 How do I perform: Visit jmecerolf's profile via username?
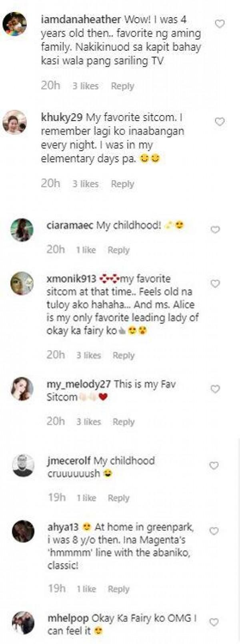[x=68, y=461]
